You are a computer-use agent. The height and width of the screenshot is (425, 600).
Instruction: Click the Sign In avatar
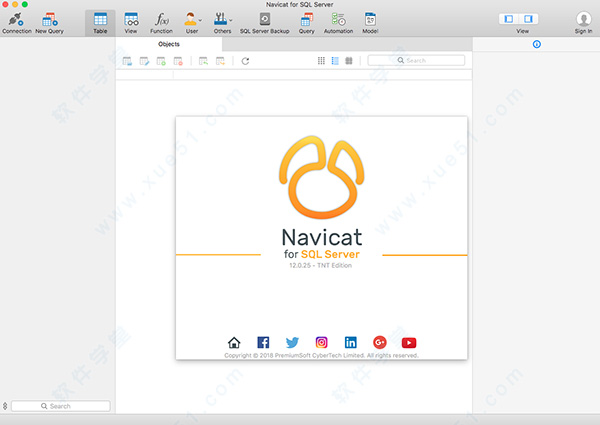coord(583,19)
